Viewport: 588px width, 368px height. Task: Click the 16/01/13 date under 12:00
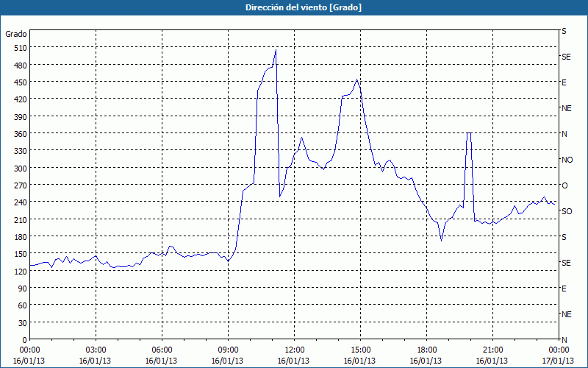tap(295, 361)
